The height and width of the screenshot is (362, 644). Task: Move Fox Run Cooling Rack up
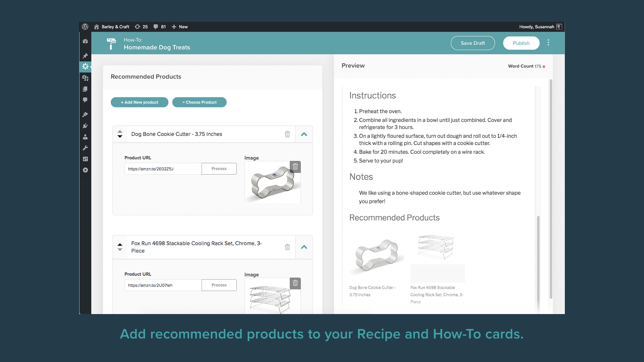[x=120, y=244]
